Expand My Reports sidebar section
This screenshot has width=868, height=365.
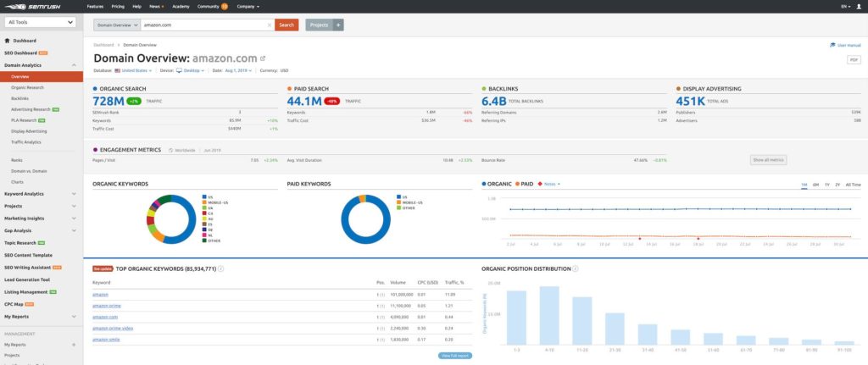75,317
